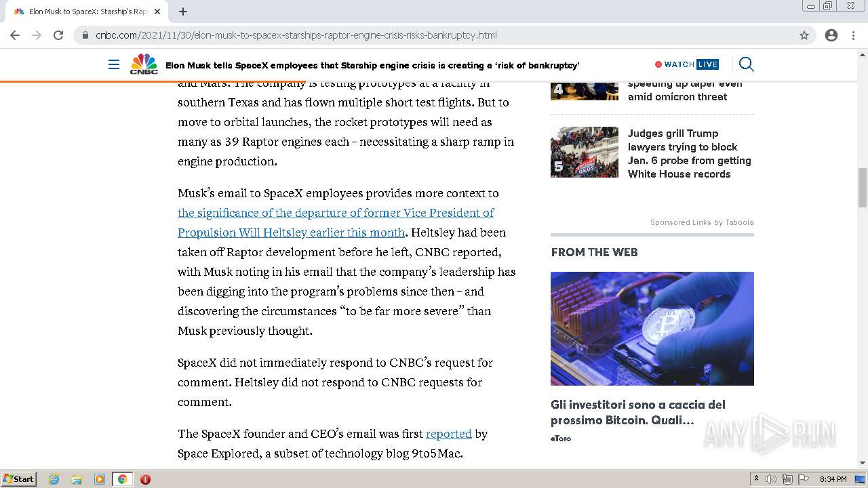Click the eToro sponsor label
This screenshot has width=868, height=488.
tap(561, 439)
